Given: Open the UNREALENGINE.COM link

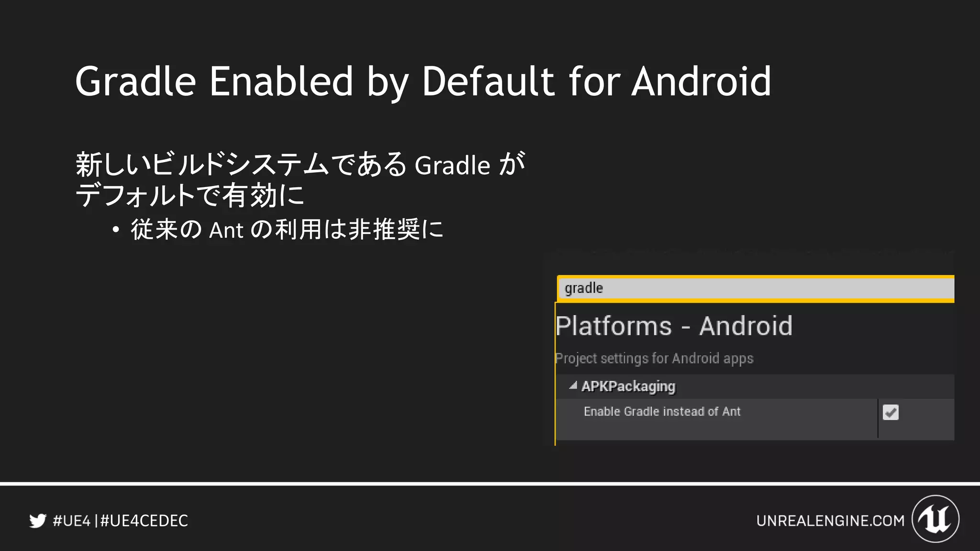Looking at the screenshot, I should pyautogui.click(x=831, y=521).
